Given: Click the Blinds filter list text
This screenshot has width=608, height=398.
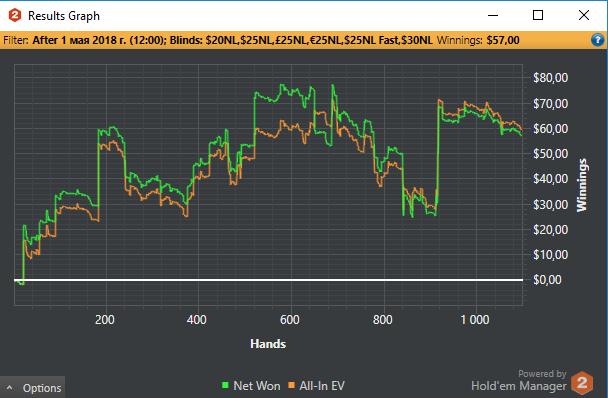Looking at the screenshot, I should click(301, 40).
